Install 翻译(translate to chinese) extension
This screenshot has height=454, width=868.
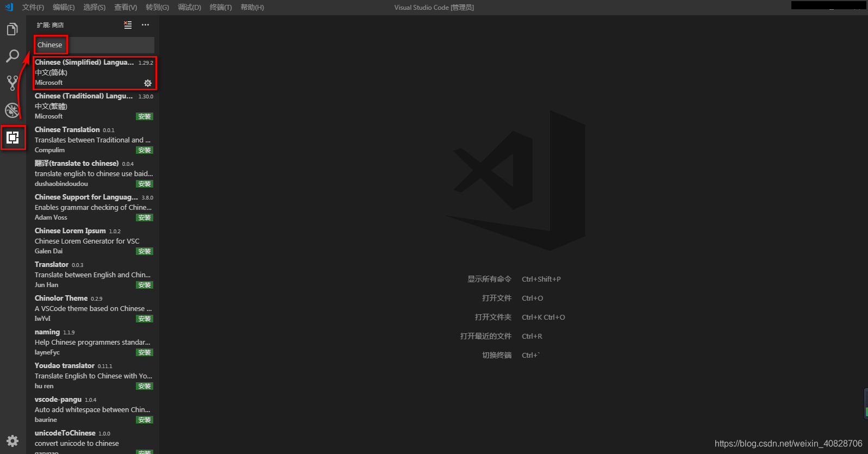pos(145,184)
